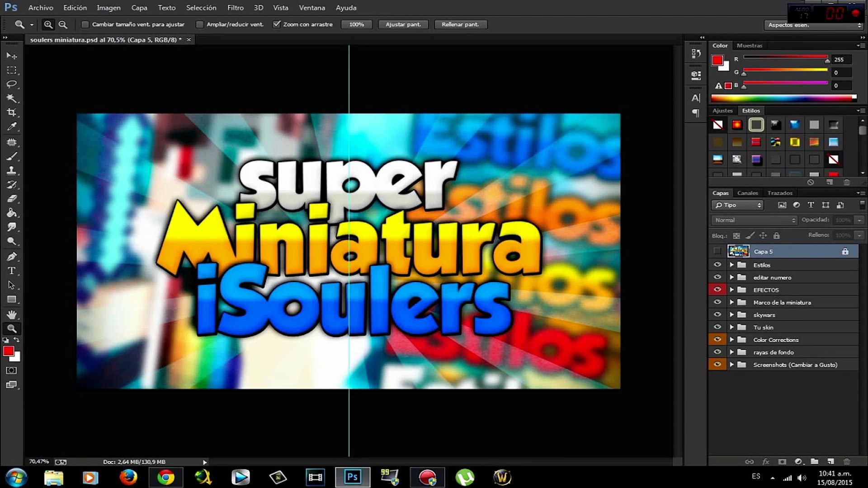Switch to the Canales tab
The image size is (868, 488).
[x=747, y=193]
